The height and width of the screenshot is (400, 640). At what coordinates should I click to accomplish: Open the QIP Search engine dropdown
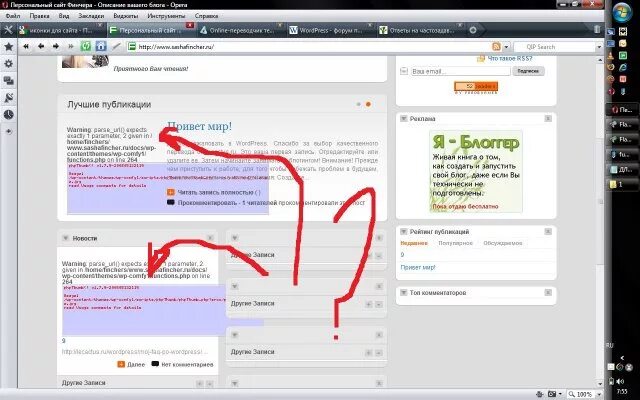coord(599,47)
